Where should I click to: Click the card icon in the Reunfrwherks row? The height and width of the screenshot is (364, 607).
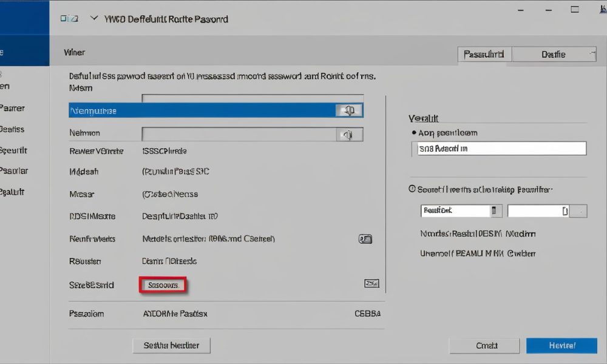pos(365,239)
